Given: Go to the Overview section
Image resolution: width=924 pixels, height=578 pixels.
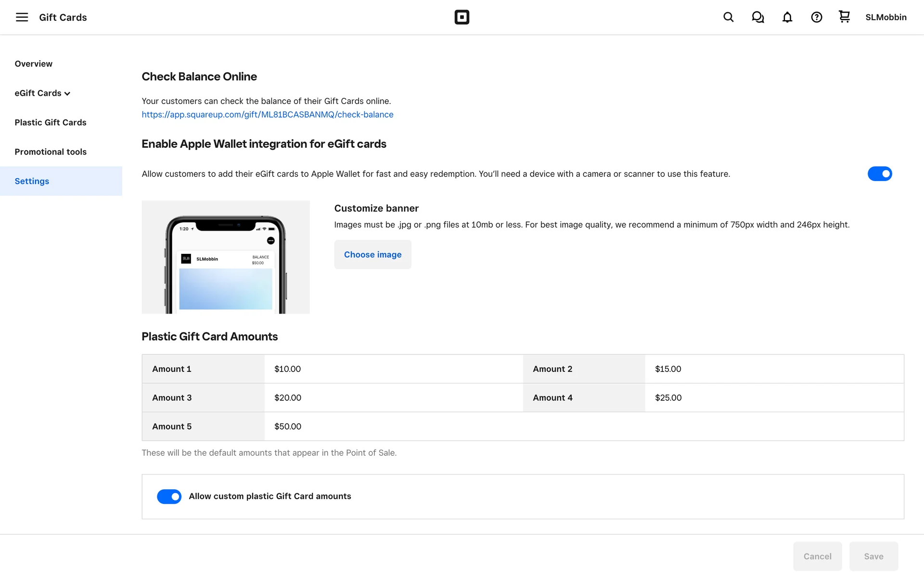Looking at the screenshot, I should [34, 64].
